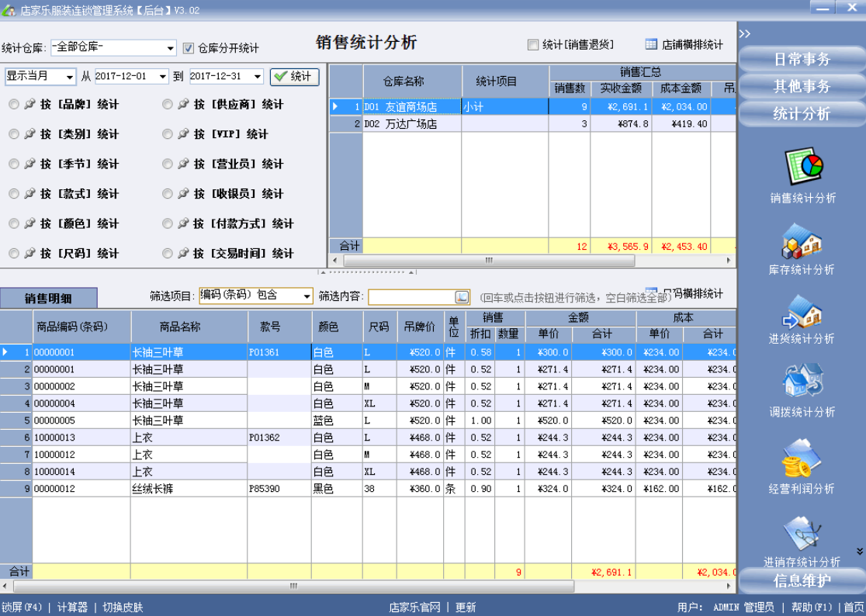Open the 信息维护 panel tab
The height and width of the screenshot is (616, 866).
[802, 580]
